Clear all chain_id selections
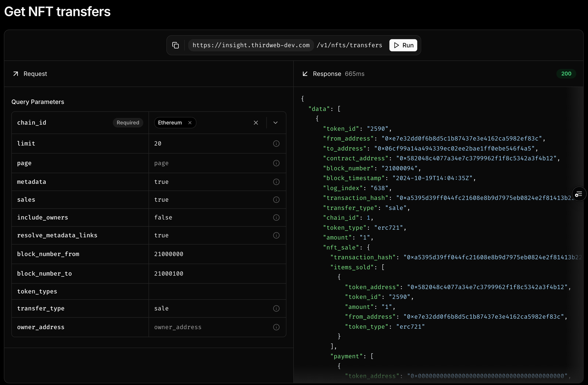The width and height of the screenshot is (588, 385). [x=256, y=123]
